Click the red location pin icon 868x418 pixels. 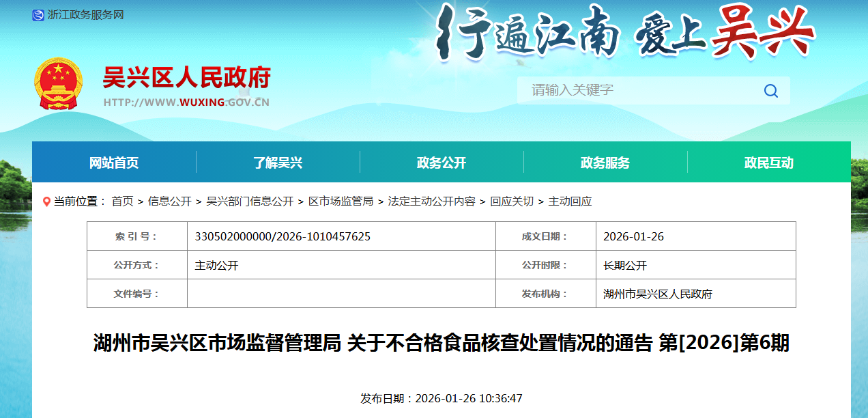pyautogui.click(x=46, y=201)
